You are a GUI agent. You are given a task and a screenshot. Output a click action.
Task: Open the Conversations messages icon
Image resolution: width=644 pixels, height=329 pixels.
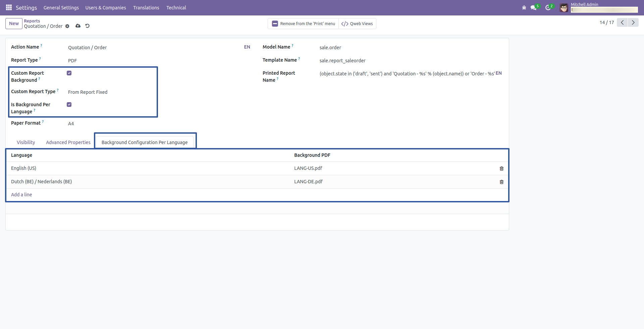point(534,7)
